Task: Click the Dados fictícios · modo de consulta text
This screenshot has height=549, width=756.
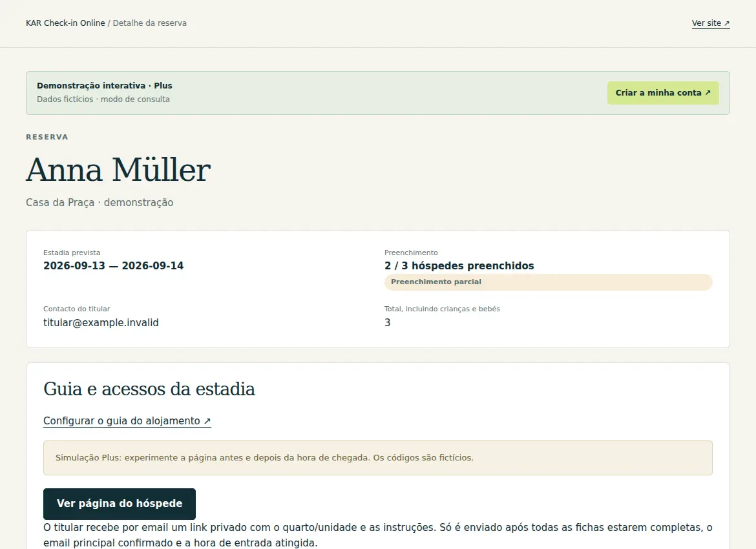Action: [x=103, y=99]
